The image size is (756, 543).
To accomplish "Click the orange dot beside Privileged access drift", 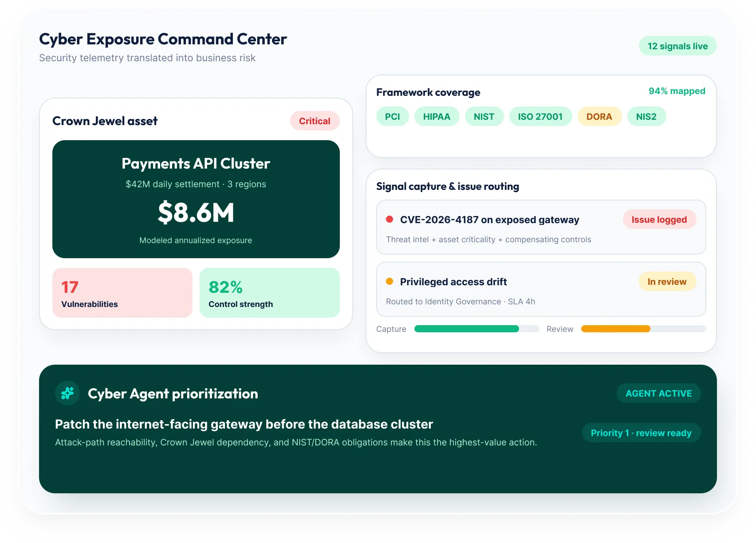I will coord(390,281).
